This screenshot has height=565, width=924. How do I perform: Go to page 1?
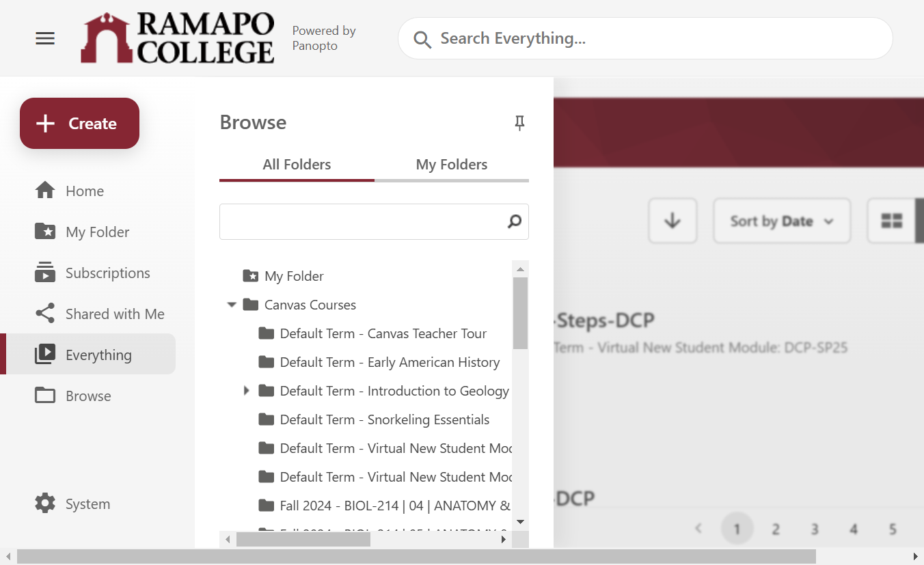point(737,529)
